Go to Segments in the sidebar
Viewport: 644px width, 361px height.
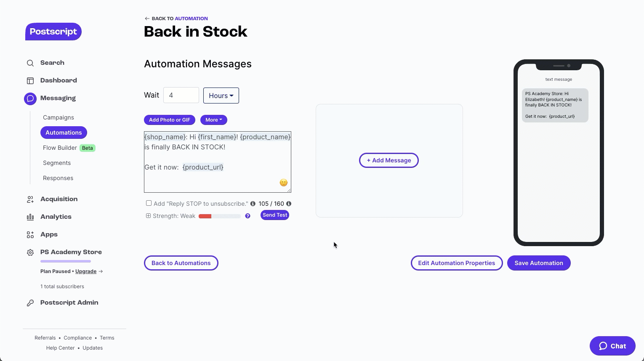(57, 163)
